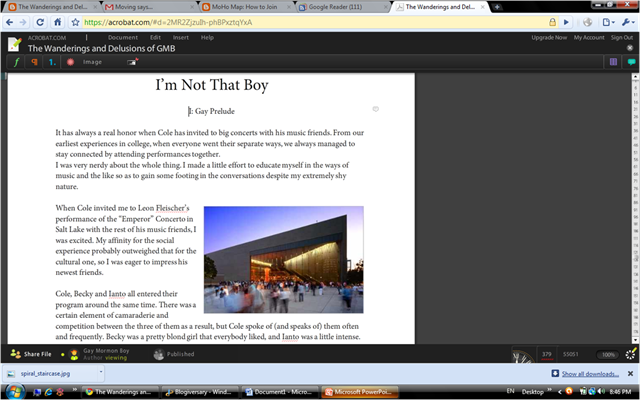Open the browser wrench settings dropdown
Viewport: 640px width, 400px height.
click(628, 22)
